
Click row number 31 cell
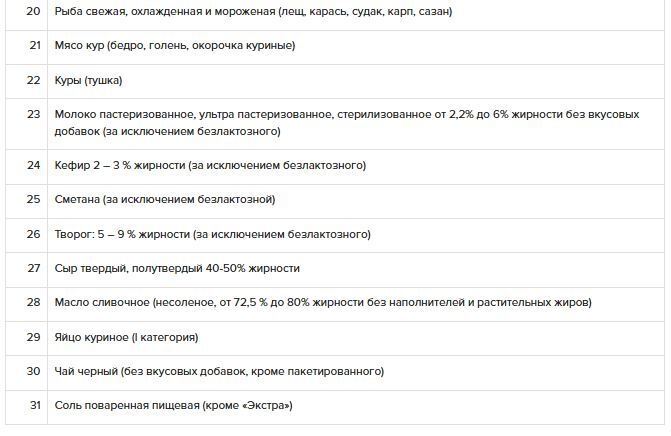(x=34, y=405)
